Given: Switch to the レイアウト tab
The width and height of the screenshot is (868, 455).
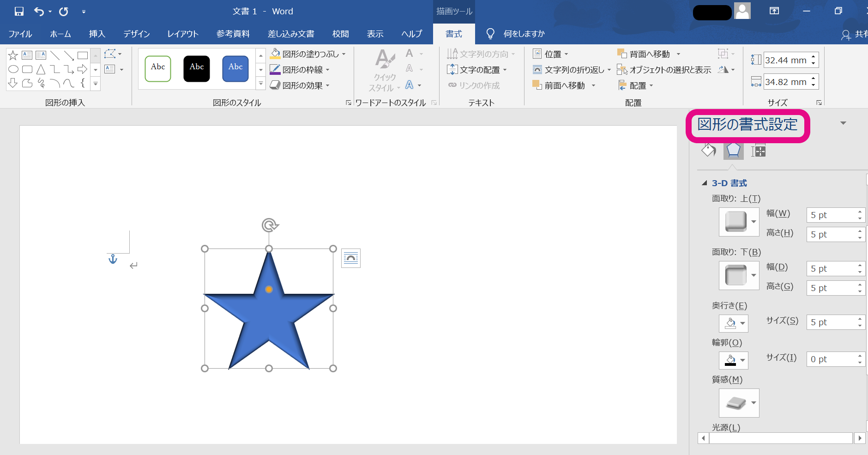Looking at the screenshot, I should coord(183,34).
